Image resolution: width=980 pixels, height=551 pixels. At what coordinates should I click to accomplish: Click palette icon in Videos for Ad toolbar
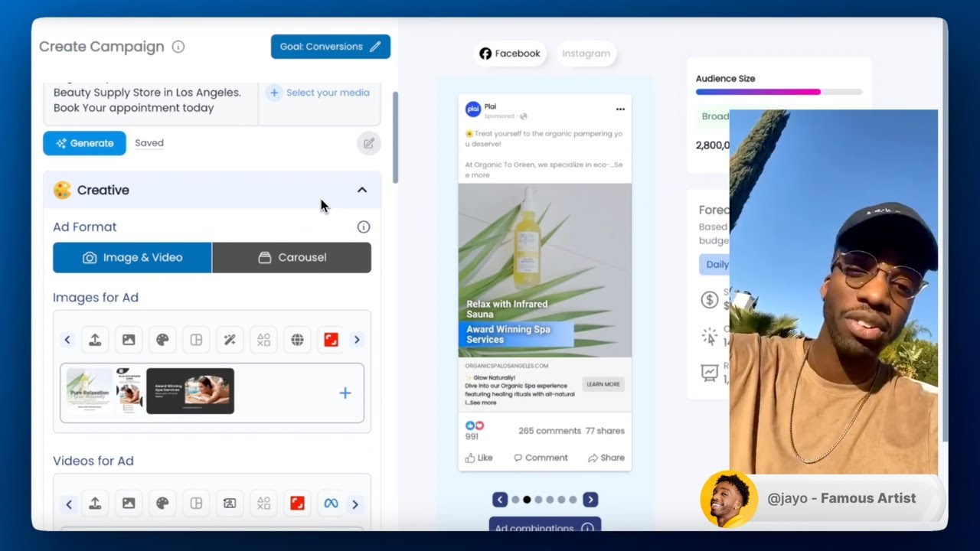coord(162,504)
